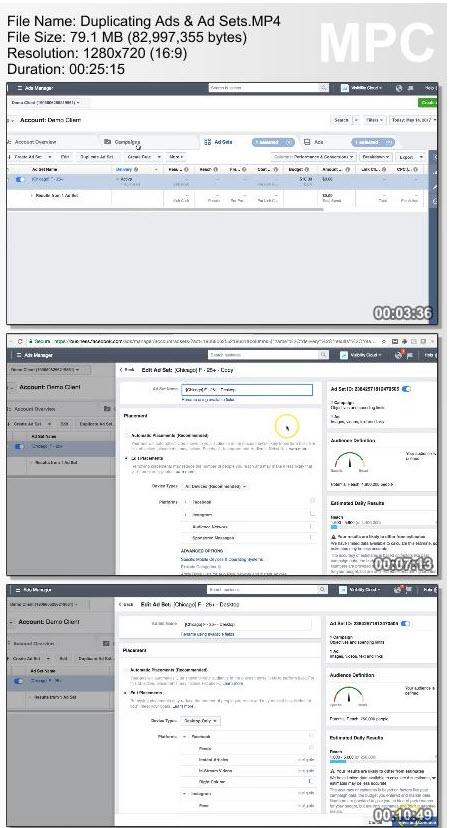Click the browser refresh icon in the 00:07:13 frame
Viewport: 450px width, 828px height.
[x=20, y=342]
